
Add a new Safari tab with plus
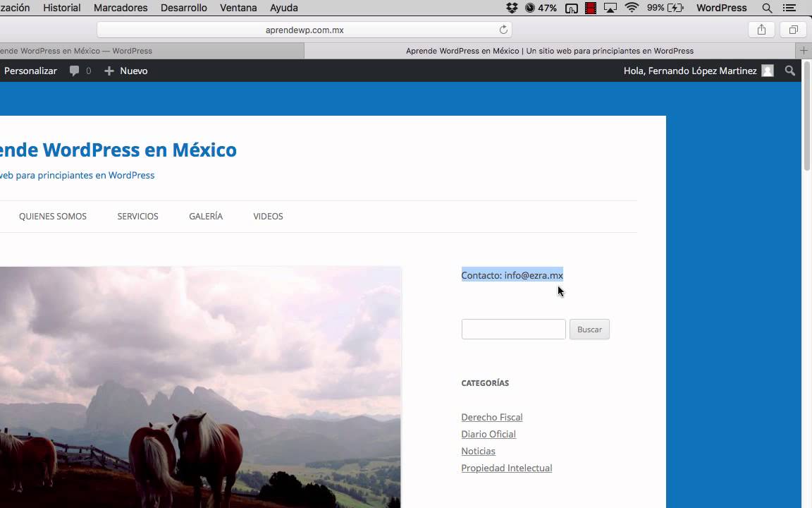[804, 50]
